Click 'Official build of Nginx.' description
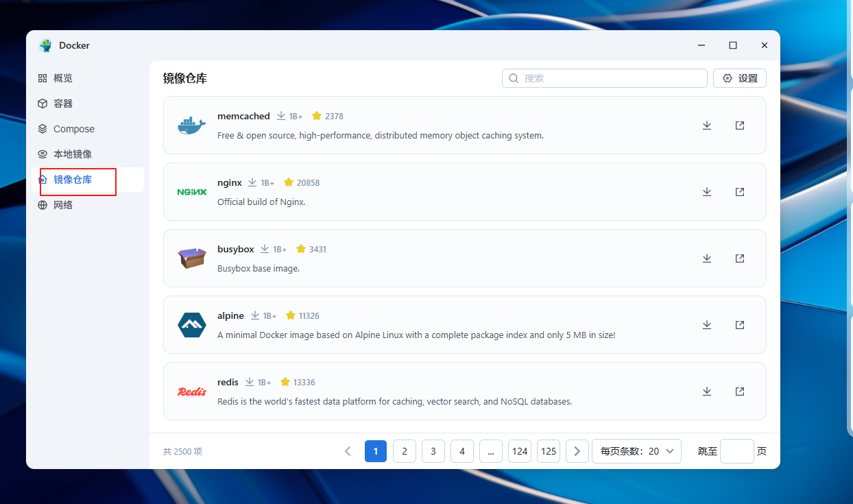 click(x=261, y=202)
